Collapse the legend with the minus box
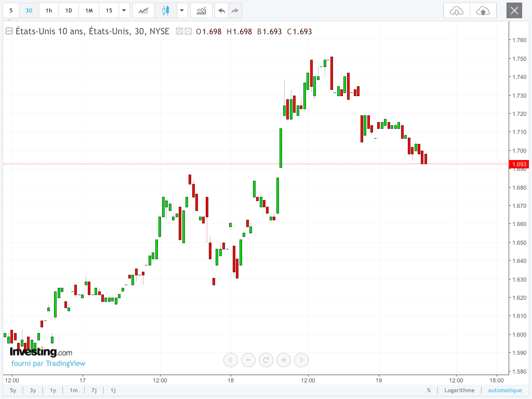Image resolution: width=532 pixels, height=399 pixels. point(9,31)
